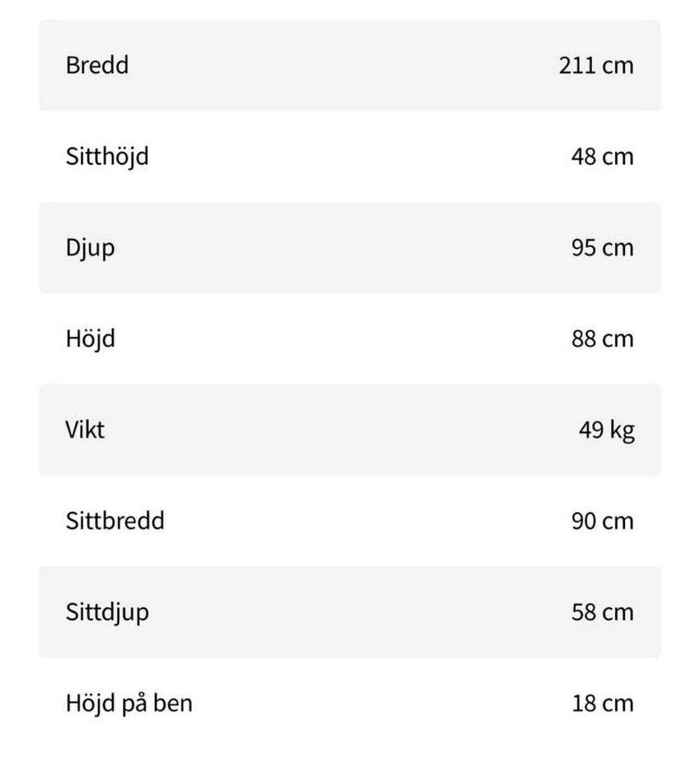Select the number 211 in the Bredd row
The width and height of the screenshot is (700, 768).
(x=577, y=65)
